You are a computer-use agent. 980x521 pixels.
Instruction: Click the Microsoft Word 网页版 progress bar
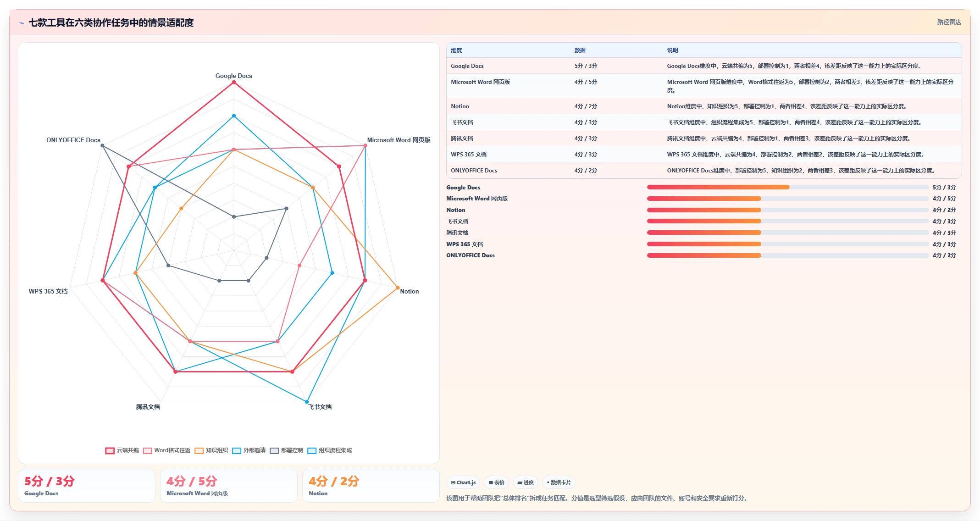788,199
